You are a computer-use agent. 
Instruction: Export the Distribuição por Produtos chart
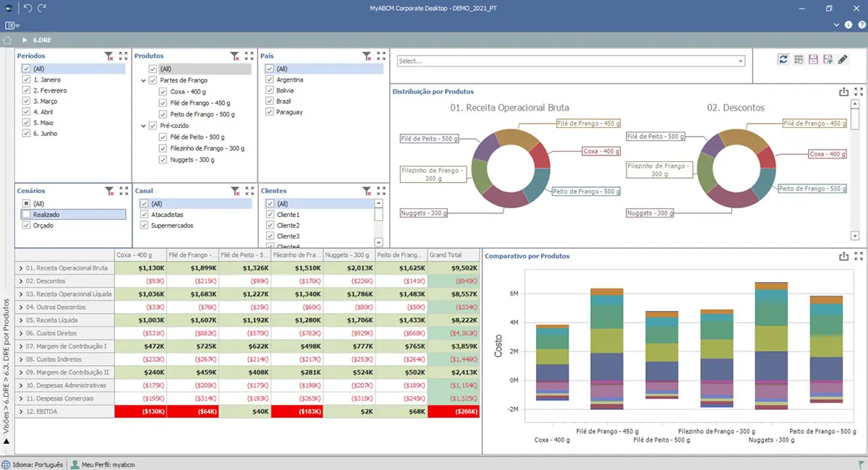click(x=843, y=92)
